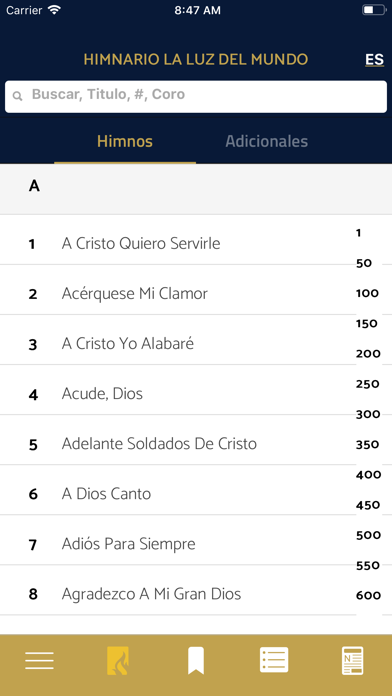
Task: Open hymn Adiós Para Siempre
Action: (178, 544)
